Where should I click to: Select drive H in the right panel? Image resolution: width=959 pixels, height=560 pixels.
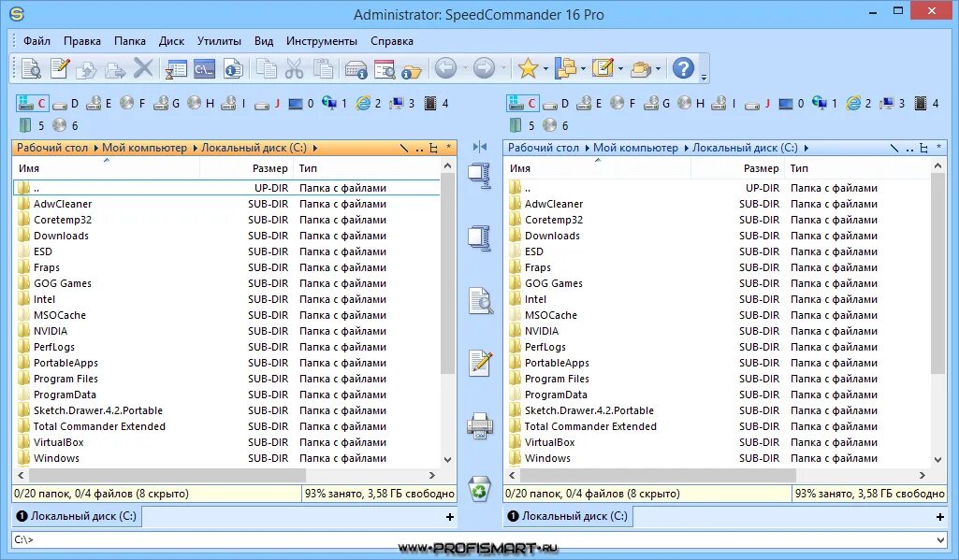pyautogui.click(x=691, y=104)
